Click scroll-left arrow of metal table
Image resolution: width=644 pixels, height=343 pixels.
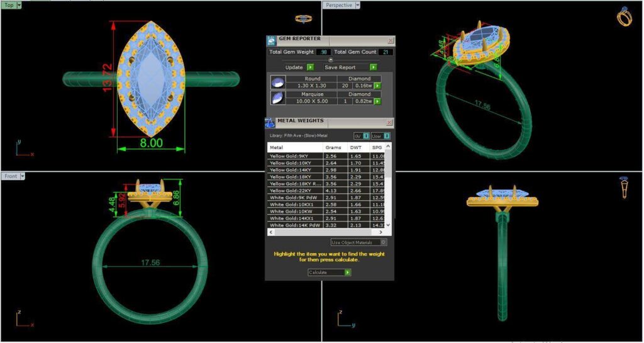(270, 232)
